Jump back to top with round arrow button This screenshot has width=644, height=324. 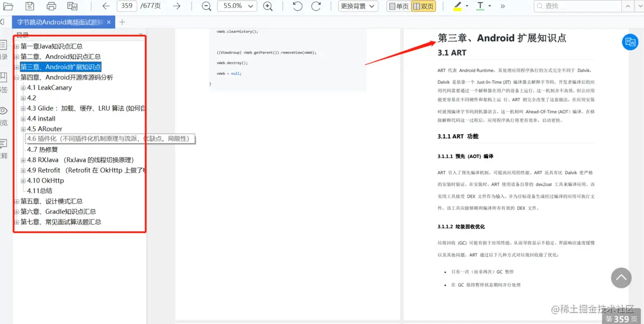coord(621,278)
